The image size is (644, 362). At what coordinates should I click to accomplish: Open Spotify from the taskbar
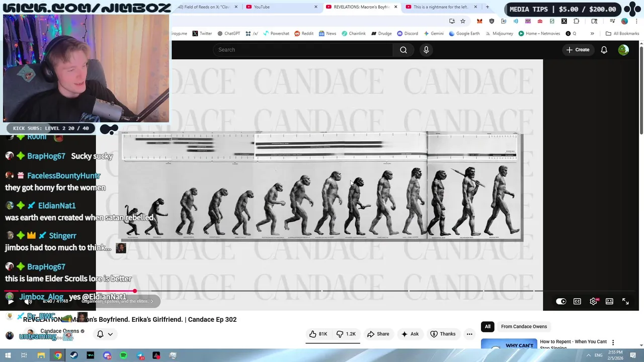coord(123,355)
